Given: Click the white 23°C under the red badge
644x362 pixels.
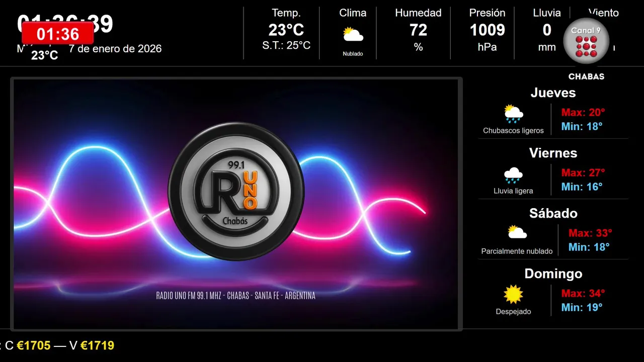Looking at the screenshot, I should pyautogui.click(x=45, y=55).
